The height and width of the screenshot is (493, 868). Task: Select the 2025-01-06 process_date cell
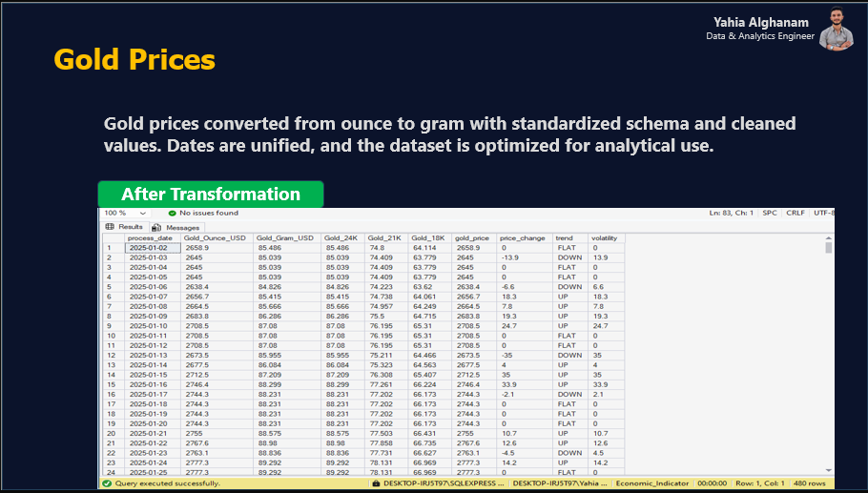[153, 287]
